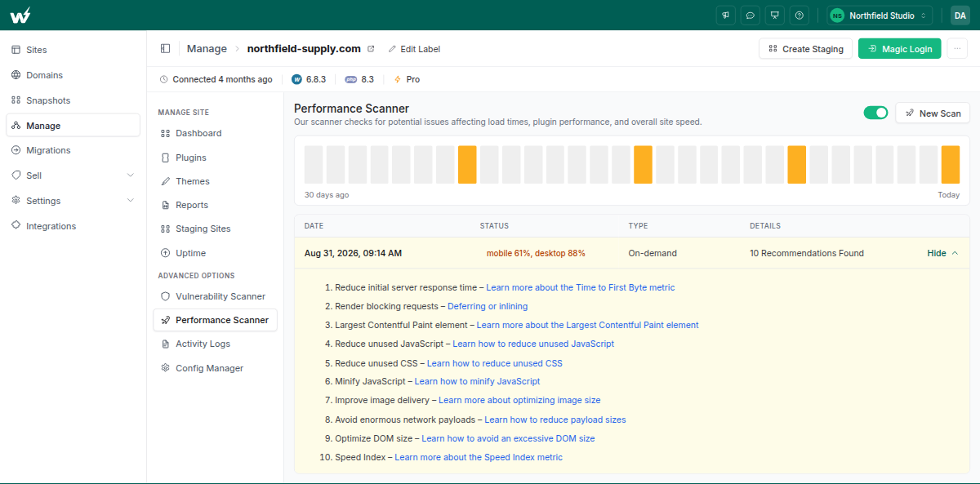
Task: Open Learn more about Time to First Byte
Action: click(581, 287)
